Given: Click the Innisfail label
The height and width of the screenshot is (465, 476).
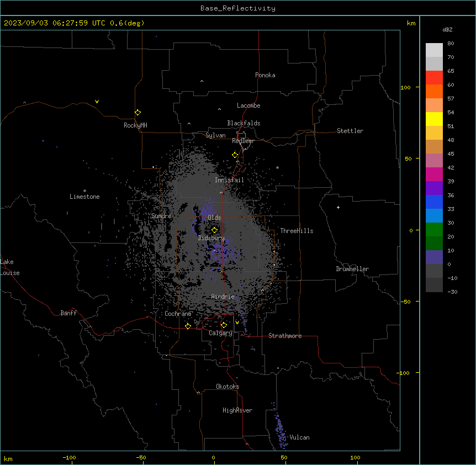Looking at the screenshot, I should [x=229, y=180].
